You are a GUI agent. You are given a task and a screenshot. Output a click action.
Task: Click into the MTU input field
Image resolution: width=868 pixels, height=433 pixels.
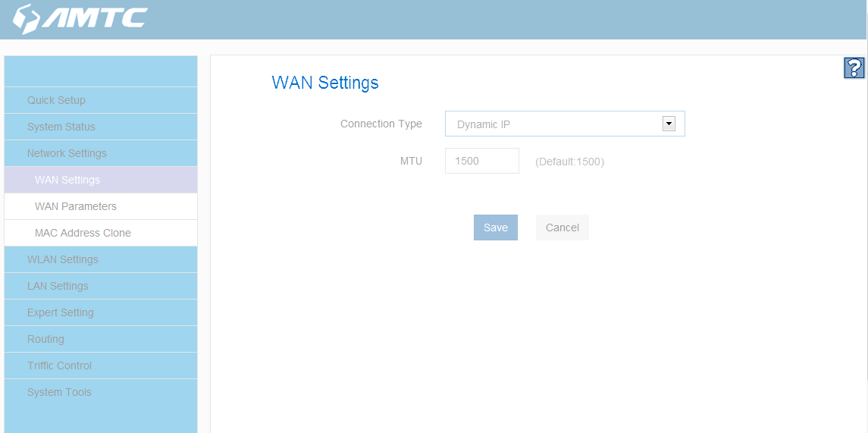(482, 161)
